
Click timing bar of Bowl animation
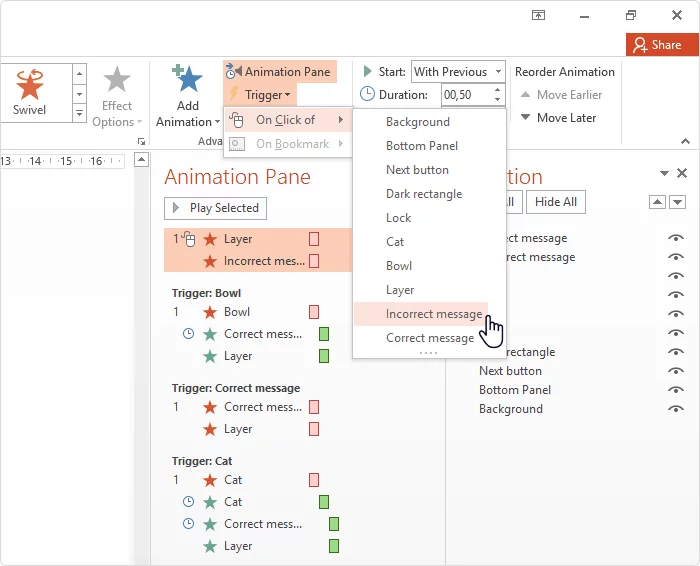tap(314, 312)
